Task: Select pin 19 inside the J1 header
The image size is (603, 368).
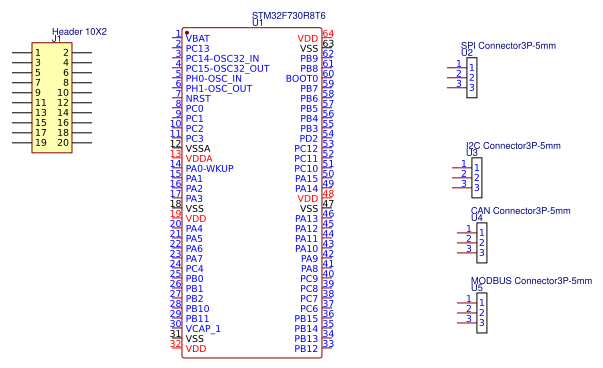Action: pos(41,143)
